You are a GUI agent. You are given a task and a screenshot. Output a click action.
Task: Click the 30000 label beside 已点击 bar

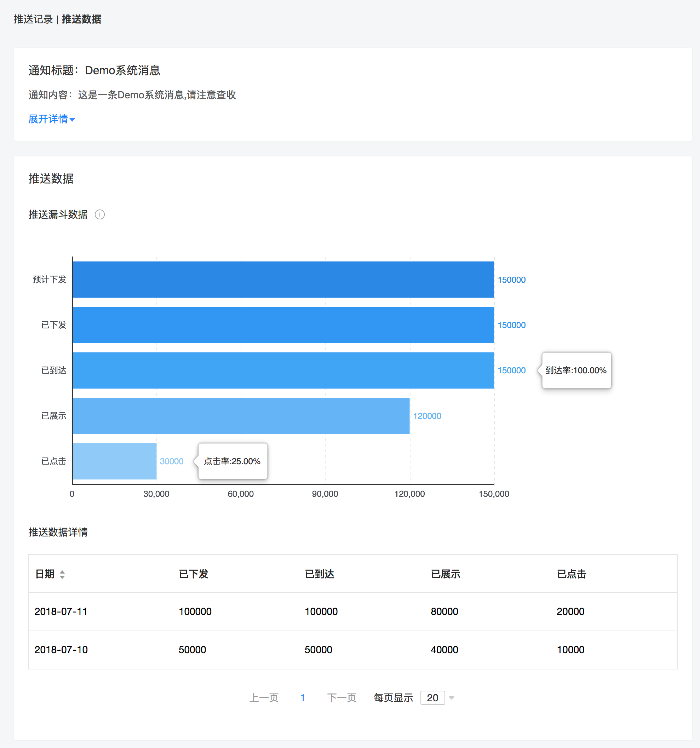click(x=172, y=461)
